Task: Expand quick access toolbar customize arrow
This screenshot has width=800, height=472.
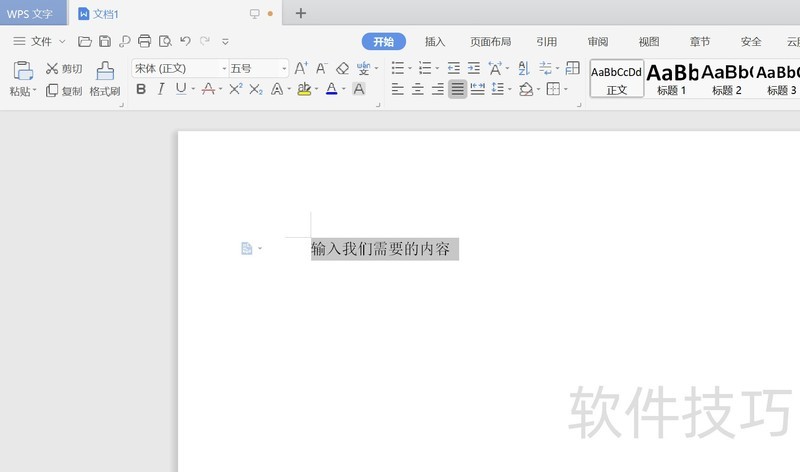Action: click(x=225, y=41)
